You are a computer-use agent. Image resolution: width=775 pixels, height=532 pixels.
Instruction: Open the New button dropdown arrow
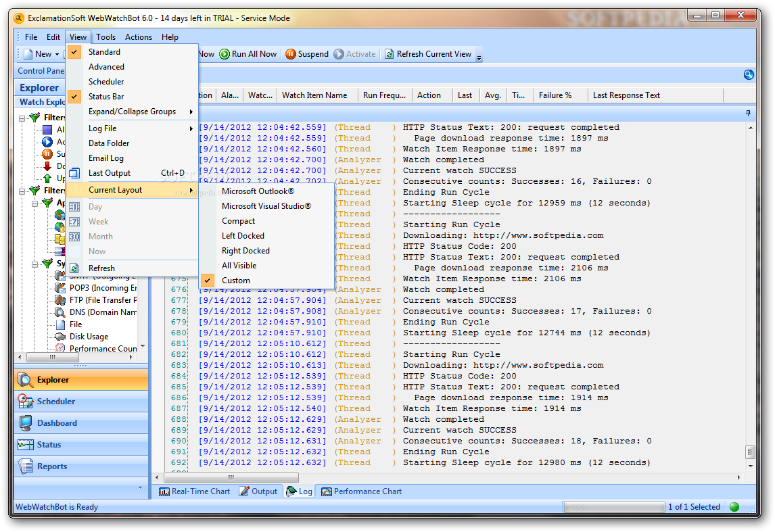point(57,54)
